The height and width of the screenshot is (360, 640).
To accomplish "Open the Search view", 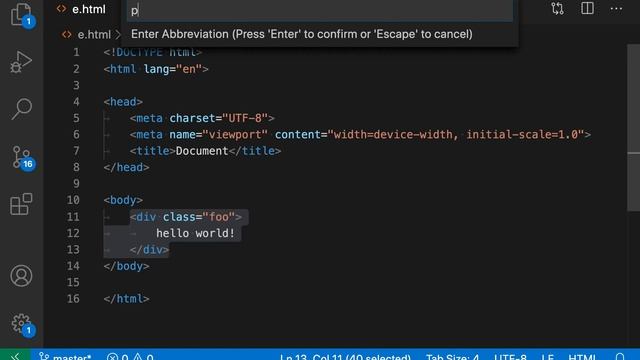I will point(21,109).
